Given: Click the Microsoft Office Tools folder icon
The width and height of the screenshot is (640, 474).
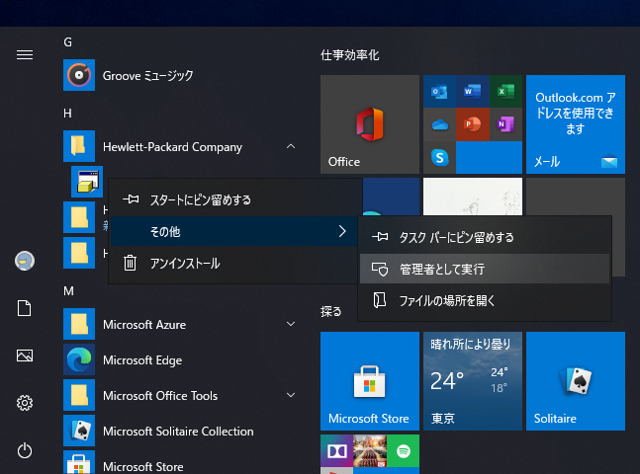Looking at the screenshot, I should tap(79, 395).
